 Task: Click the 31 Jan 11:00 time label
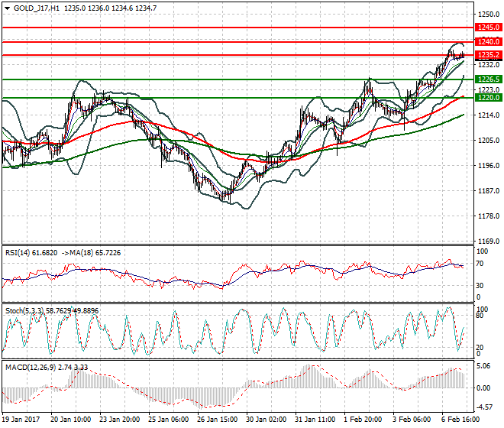pyautogui.click(x=315, y=420)
